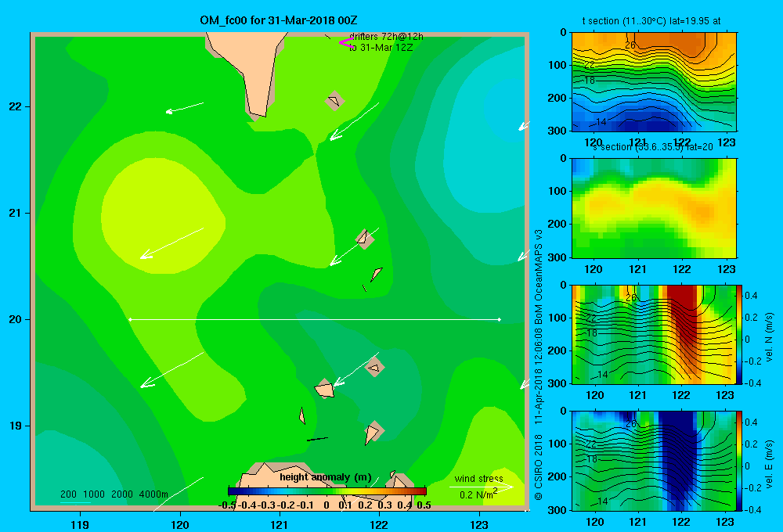Click the 'to 31-Mar 12Z' label
Viewport: 783px width, 532px height.
click(x=381, y=48)
